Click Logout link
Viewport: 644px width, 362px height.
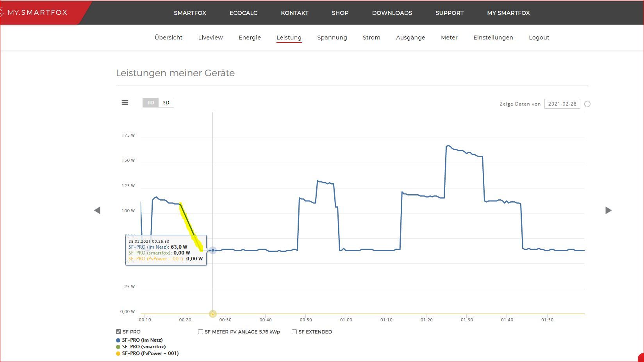pyautogui.click(x=539, y=38)
